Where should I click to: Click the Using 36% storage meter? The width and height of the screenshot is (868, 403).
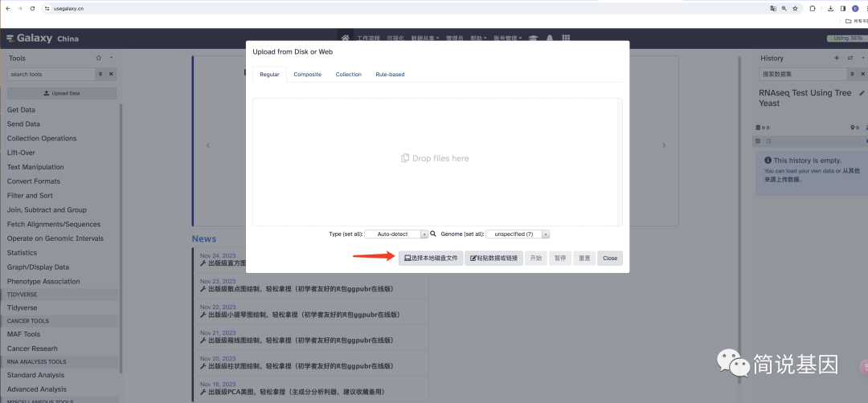(x=847, y=39)
